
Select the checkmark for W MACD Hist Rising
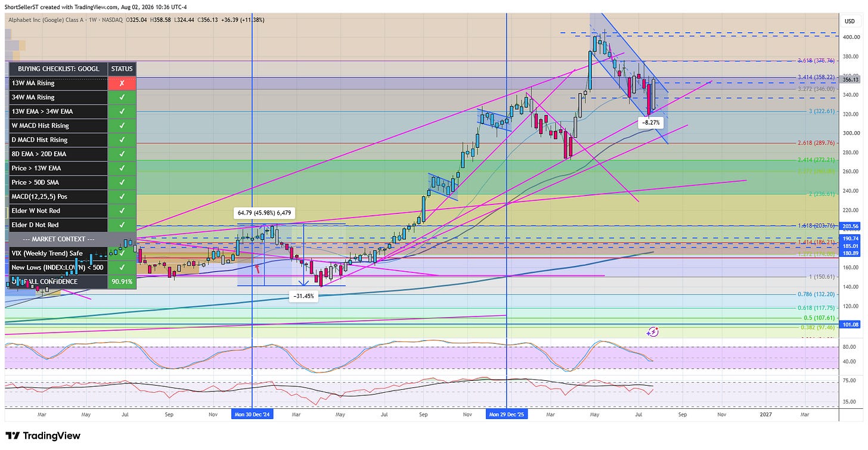click(122, 126)
